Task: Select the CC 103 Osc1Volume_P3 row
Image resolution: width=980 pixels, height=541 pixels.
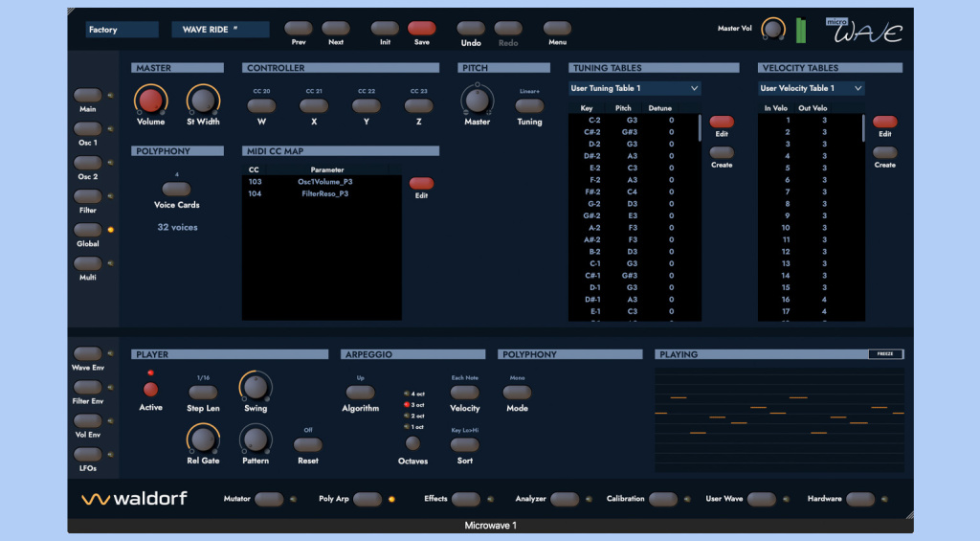Action: click(322, 182)
